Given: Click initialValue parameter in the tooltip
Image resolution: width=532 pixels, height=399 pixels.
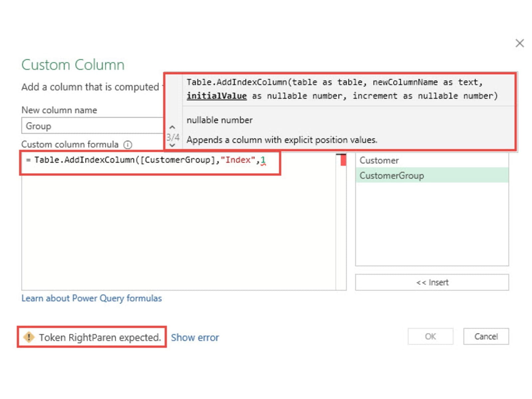Looking at the screenshot, I should (216, 96).
